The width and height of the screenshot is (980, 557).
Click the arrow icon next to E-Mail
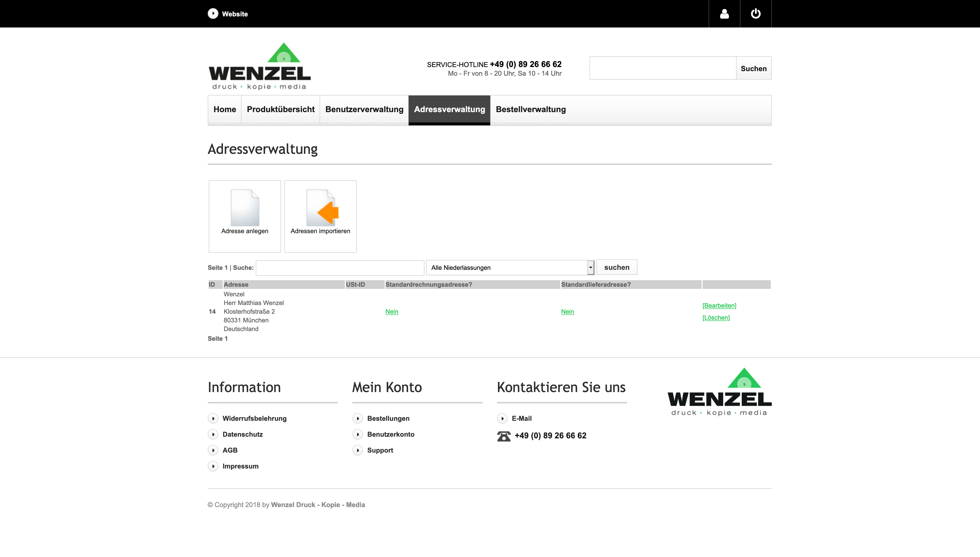502,418
